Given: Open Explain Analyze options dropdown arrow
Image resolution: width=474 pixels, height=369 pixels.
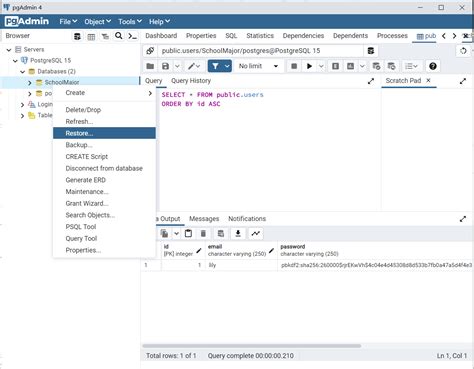Looking at the screenshot, I should [x=362, y=66].
